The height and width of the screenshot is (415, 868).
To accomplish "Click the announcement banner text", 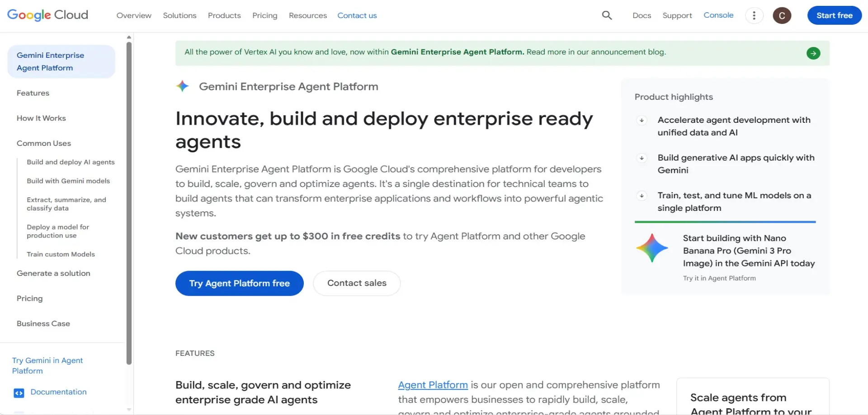I will pyautogui.click(x=425, y=52).
